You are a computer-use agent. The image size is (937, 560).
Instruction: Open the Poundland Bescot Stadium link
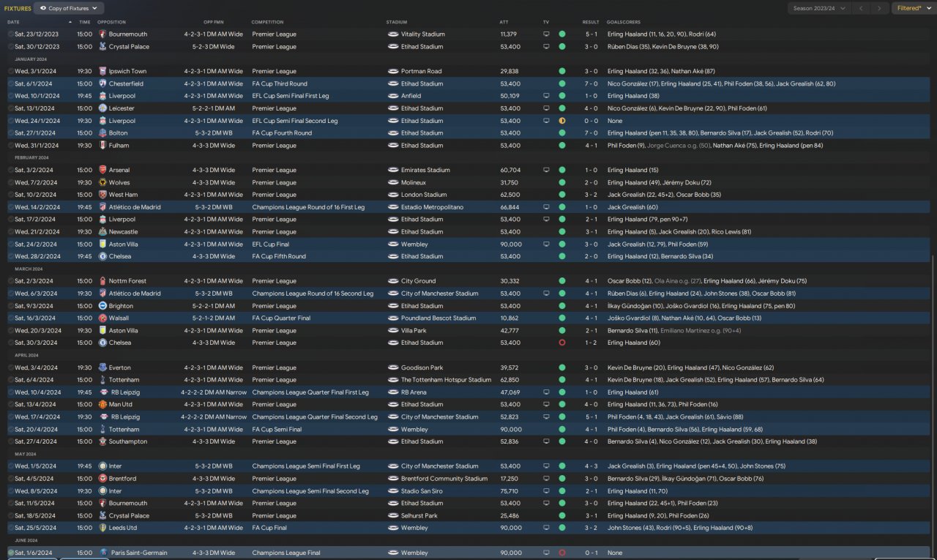coord(437,318)
